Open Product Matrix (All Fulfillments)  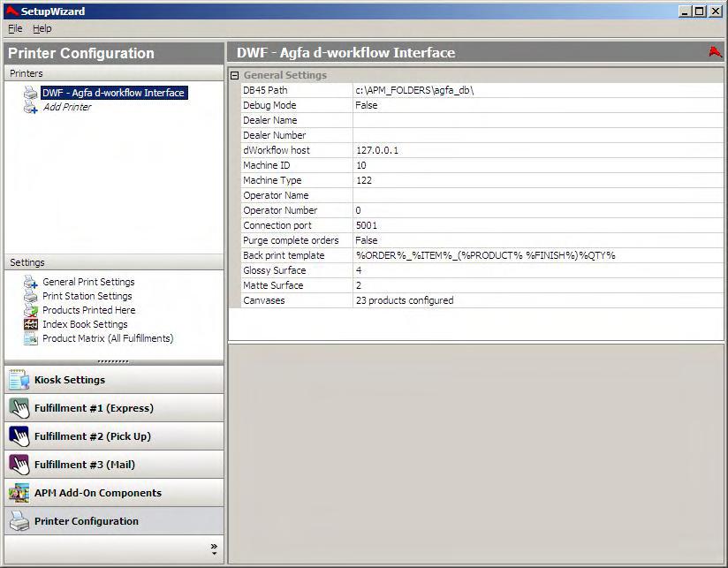click(x=108, y=338)
